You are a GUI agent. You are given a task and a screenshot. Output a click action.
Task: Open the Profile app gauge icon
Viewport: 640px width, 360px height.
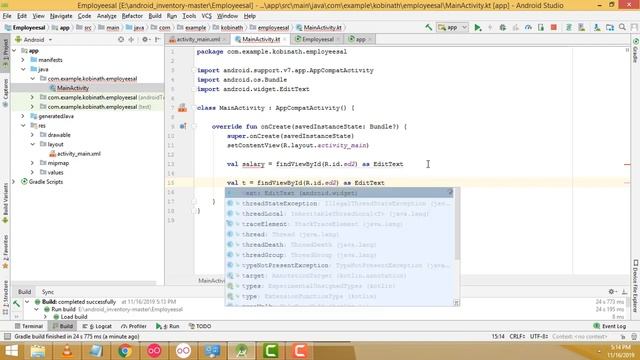tap(528, 27)
